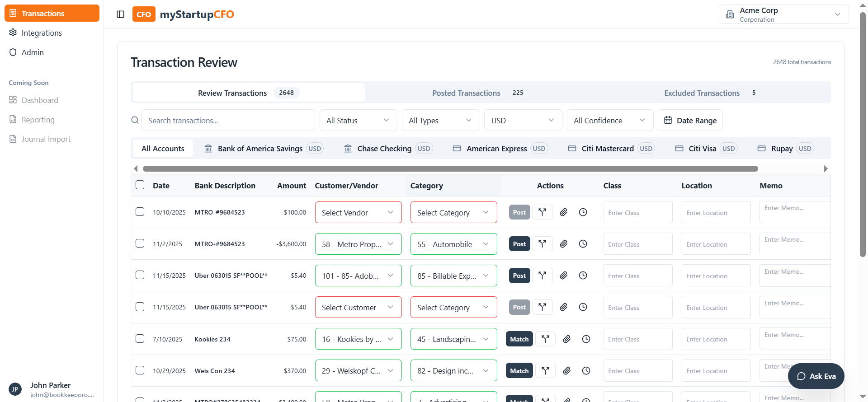This screenshot has width=868, height=402.
Task: Select the checkbox for the 10/29/2025 Weis Con row
Action: (140, 370)
